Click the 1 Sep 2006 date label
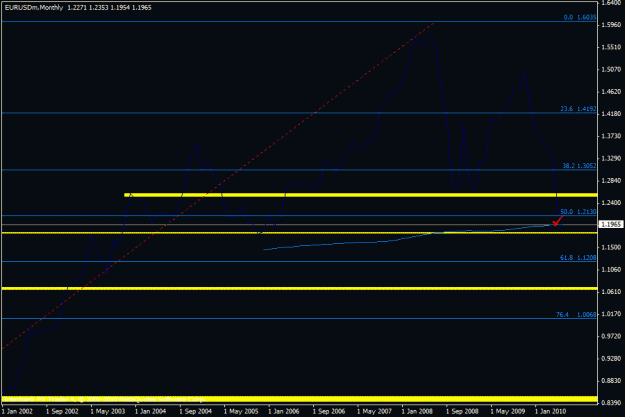 pyautogui.click(x=329, y=411)
